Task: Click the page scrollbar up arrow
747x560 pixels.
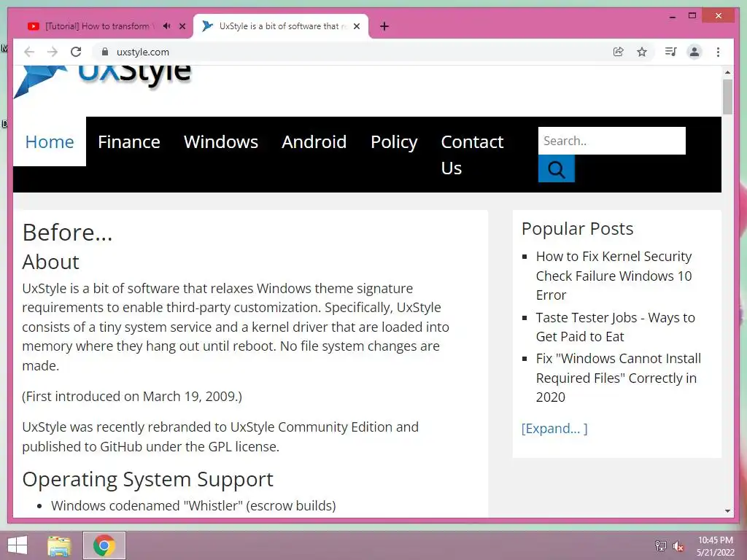Action: (x=727, y=72)
